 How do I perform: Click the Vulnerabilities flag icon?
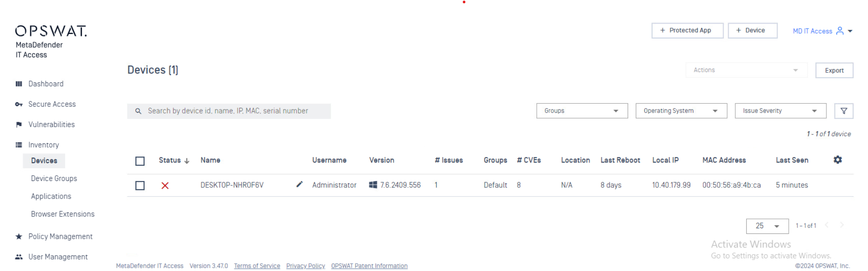[19, 124]
